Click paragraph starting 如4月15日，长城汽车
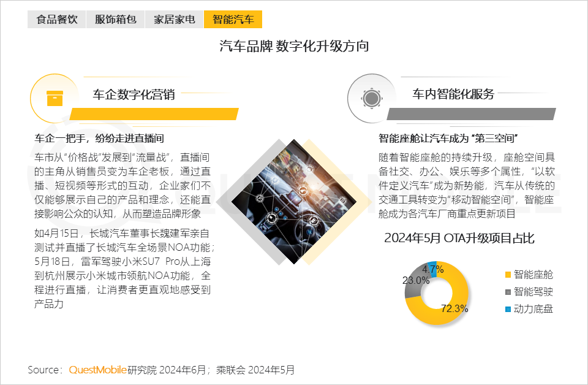The width and height of the screenshot is (588, 385). (124, 269)
